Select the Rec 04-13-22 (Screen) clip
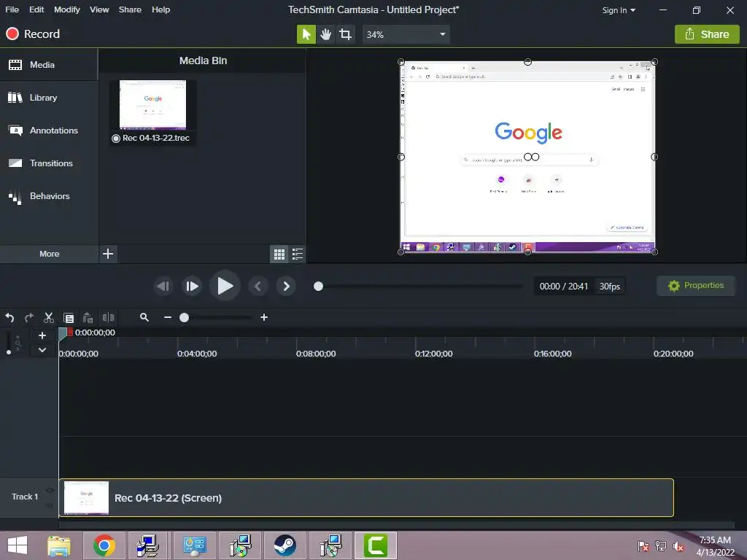The image size is (747, 560). [x=366, y=497]
